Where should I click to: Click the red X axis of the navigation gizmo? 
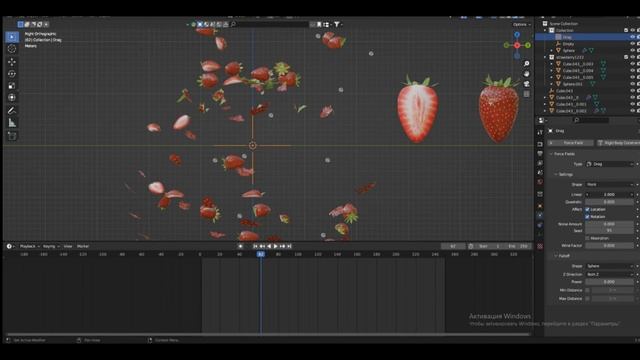tap(517, 45)
